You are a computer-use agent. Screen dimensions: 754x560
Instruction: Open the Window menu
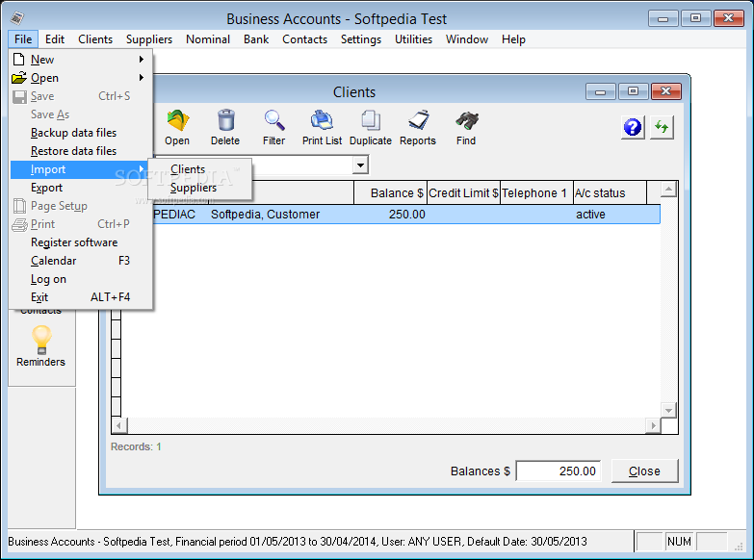point(466,39)
